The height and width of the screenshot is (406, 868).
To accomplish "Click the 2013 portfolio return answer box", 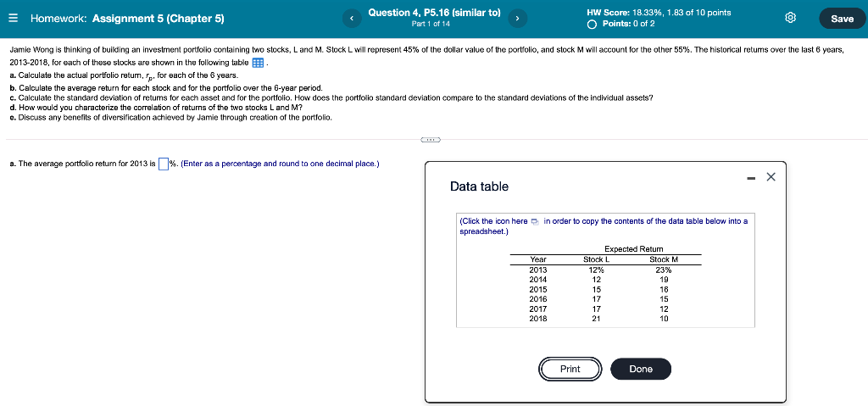I will click(164, 164).
